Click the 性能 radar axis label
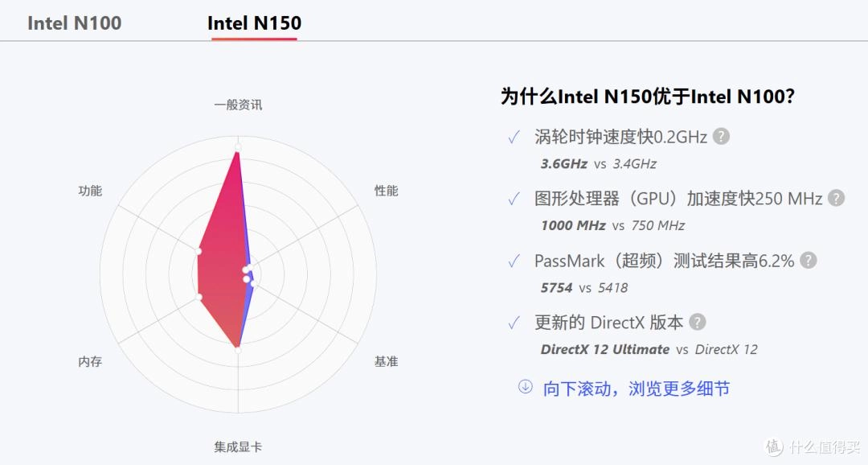The height and width of the screenshot is (465, 868). 386,191
